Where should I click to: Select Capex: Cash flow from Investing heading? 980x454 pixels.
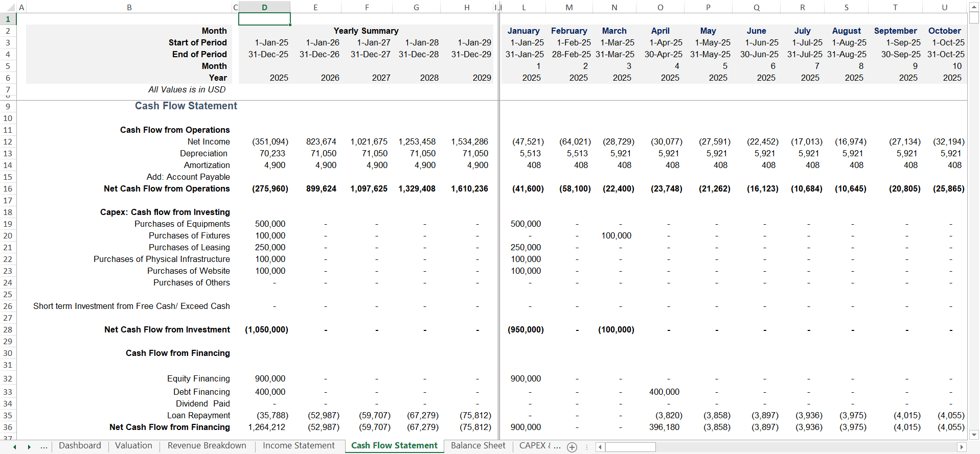click(165, 212)
